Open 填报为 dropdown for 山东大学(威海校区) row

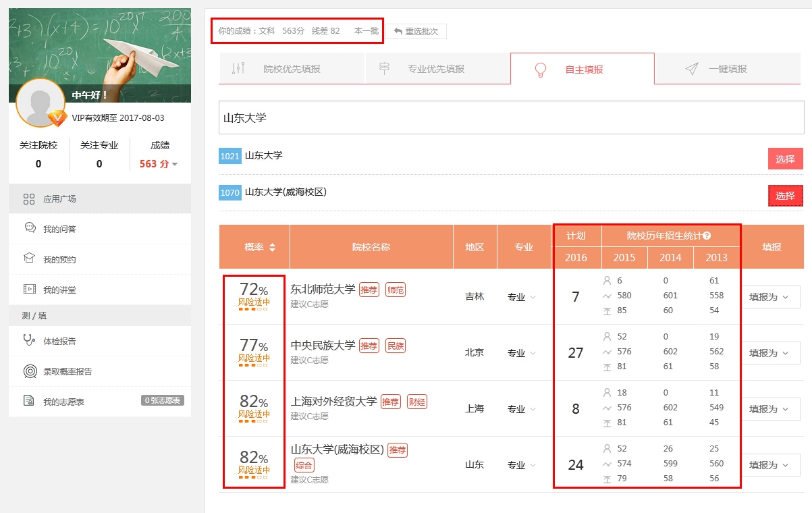tap(771, 465)
